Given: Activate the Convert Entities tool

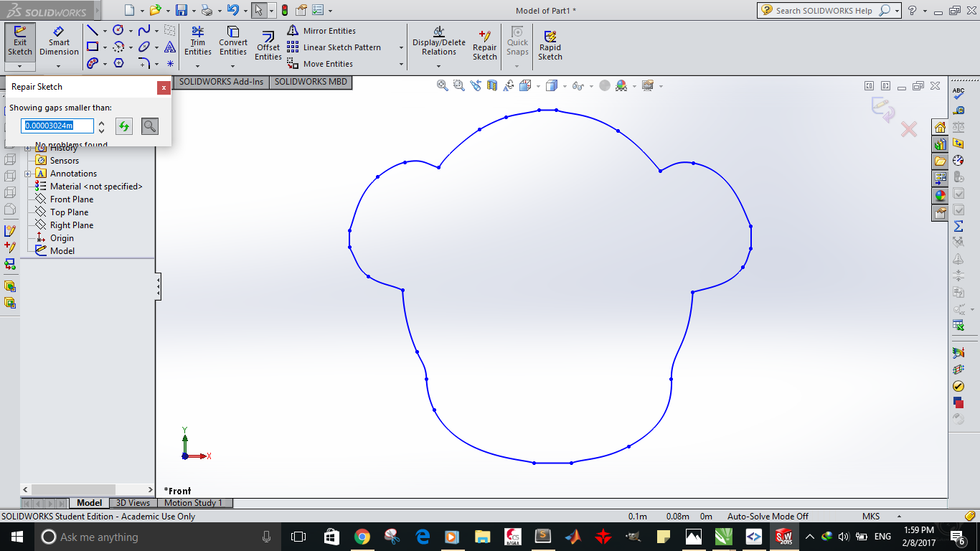Looking at the screenshot, I should 233,42.
